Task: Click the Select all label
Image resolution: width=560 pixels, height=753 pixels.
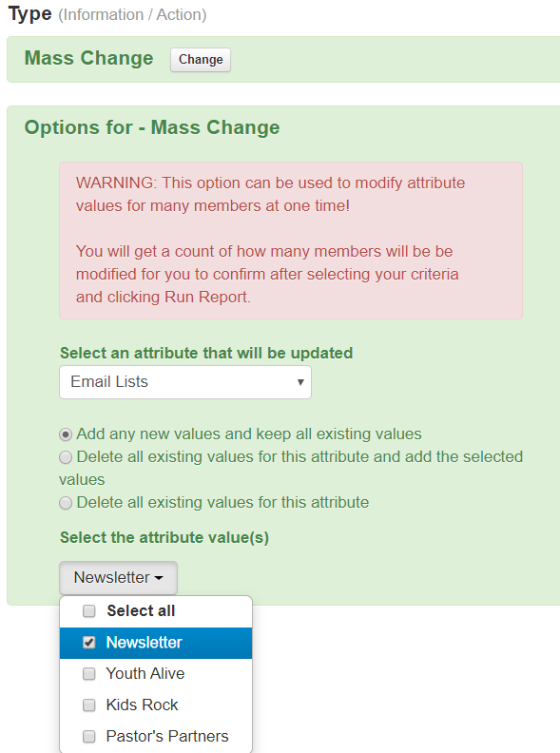Action: click(x=141, y=610)
